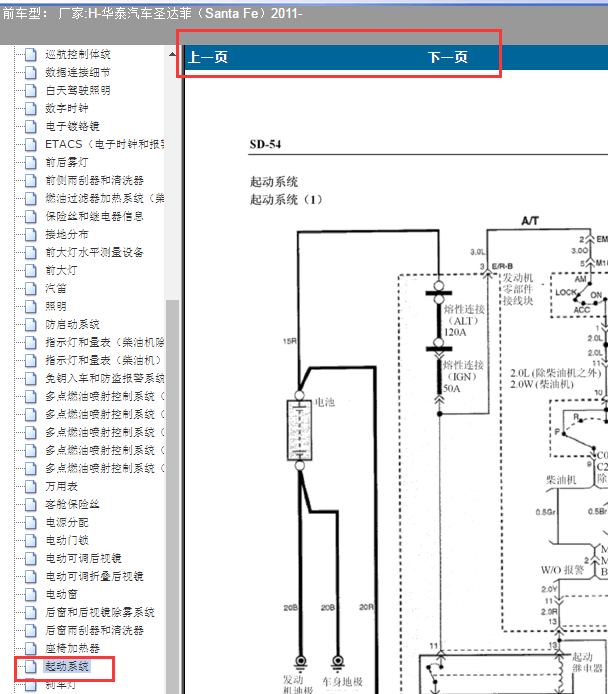Open the 前大灯 entry
This screenshot has width=608, height=694.
61,270
